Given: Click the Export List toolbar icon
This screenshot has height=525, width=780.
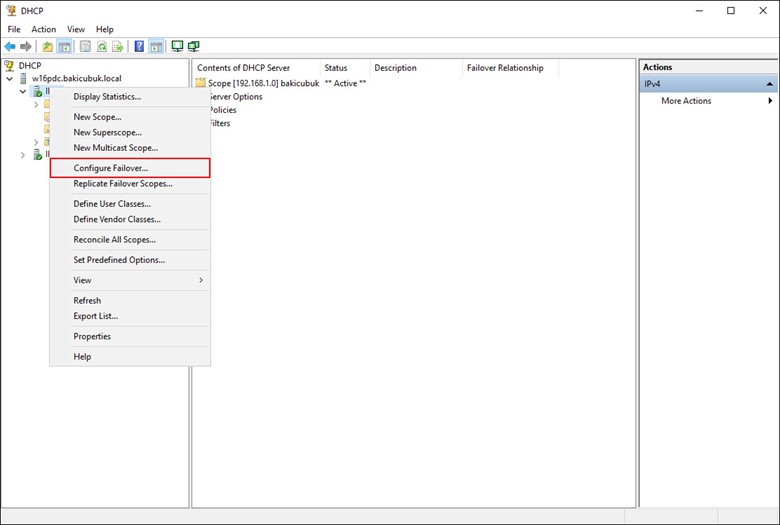Looking at the screenshot, I should point(118,47).
